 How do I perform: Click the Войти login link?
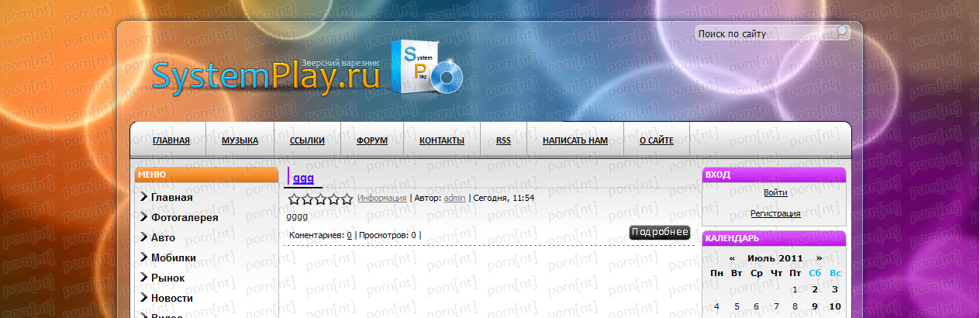tap(775, 192)
